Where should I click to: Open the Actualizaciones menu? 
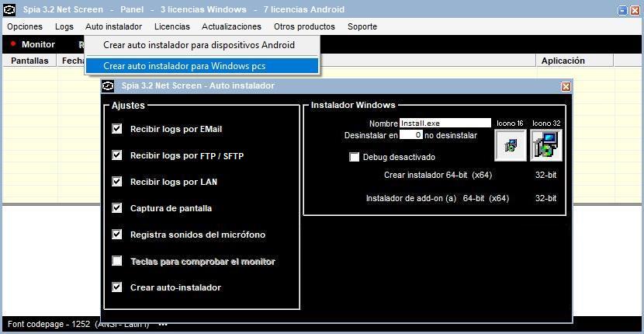(x=232, y=26)
